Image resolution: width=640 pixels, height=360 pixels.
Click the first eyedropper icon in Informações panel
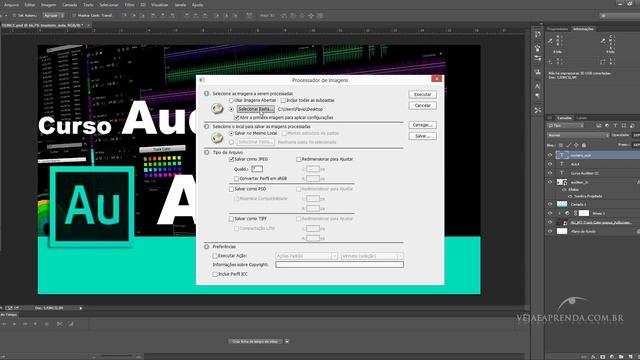click(x=550, y=41)
